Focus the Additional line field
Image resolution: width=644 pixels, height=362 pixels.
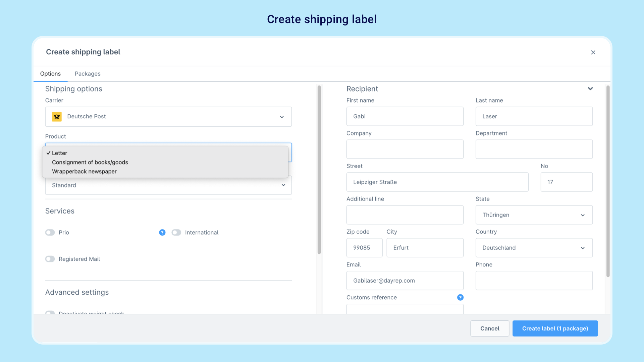405,215
